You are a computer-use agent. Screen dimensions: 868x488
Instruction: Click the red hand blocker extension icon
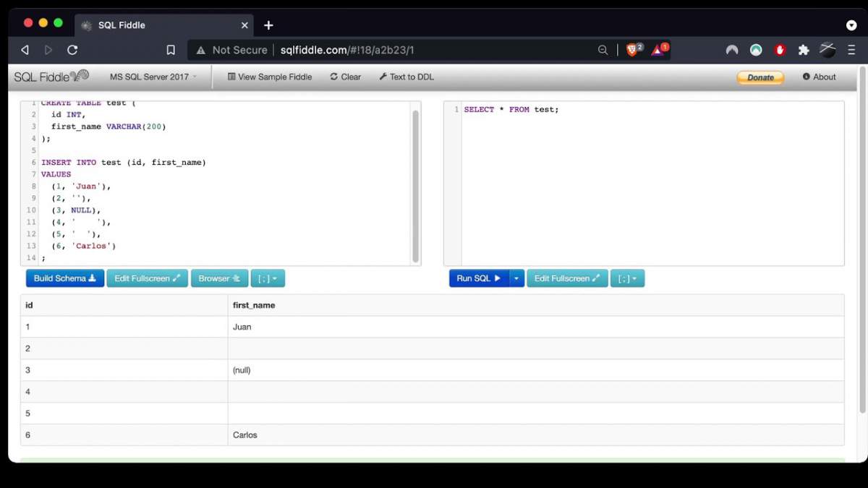tap(780, 50)
